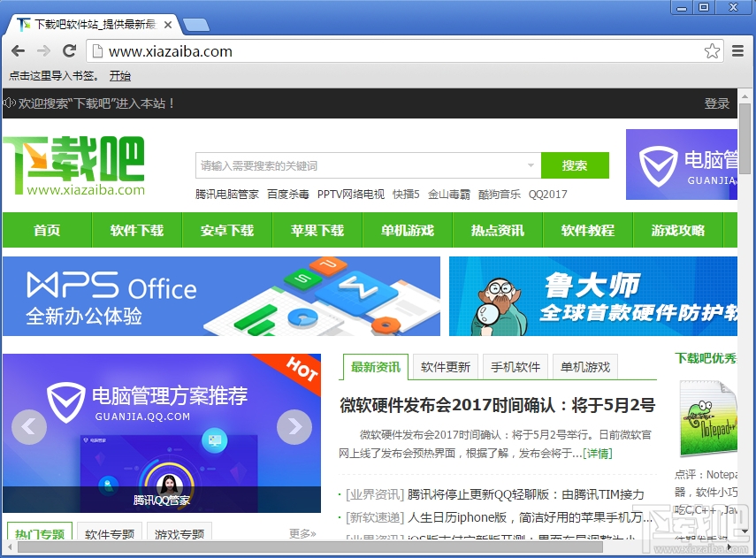Click hot search 腾讯电脑管家
Viewport: 756px width, 558px height.
(x=227, y=195)
